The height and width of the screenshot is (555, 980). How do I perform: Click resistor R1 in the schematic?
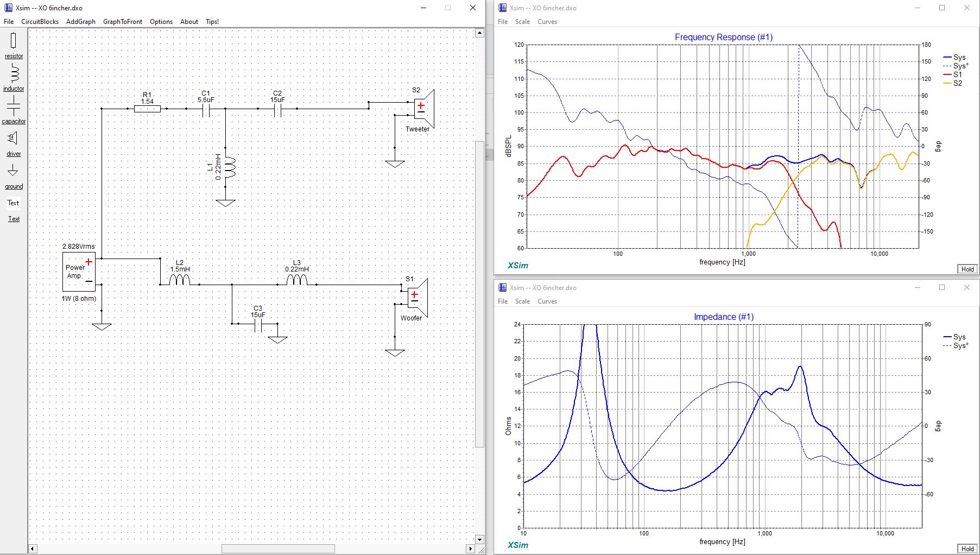[147, 109]
